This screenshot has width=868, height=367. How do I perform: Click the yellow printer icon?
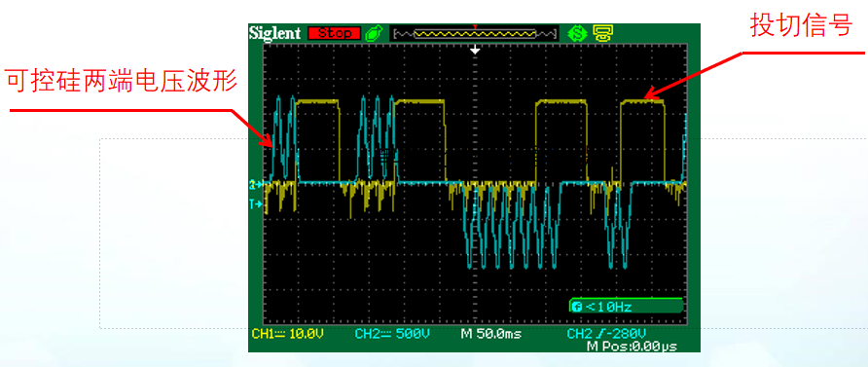(600, 33)
